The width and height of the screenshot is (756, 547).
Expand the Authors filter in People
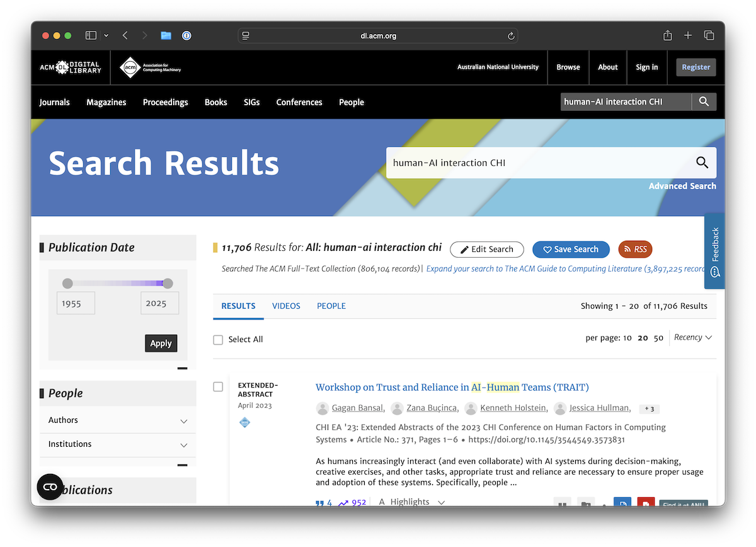coord(117,420)
